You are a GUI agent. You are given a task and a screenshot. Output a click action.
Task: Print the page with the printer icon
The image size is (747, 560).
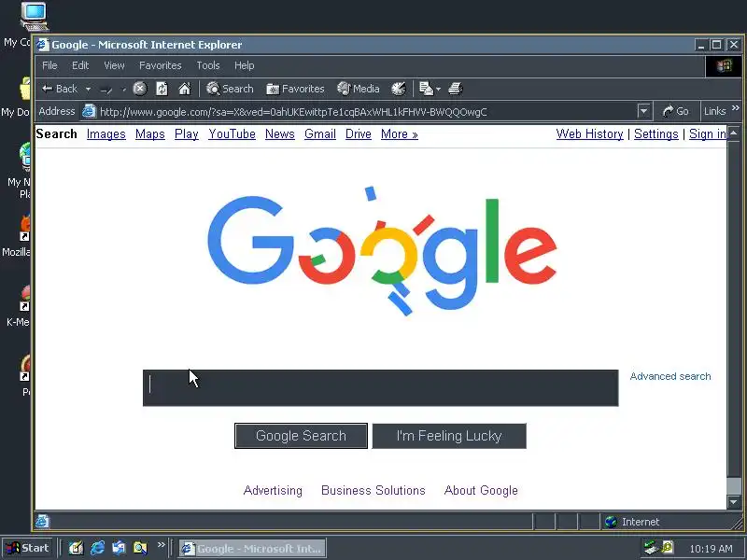click(x=456, y=89)
